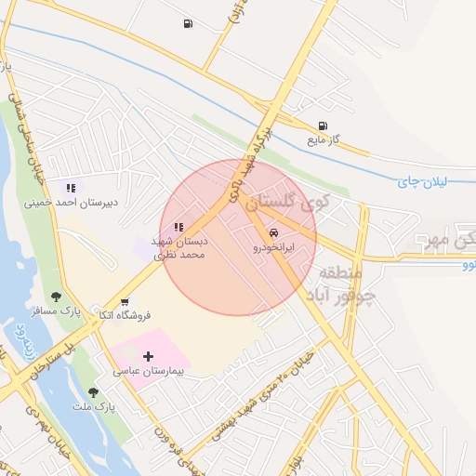The width and height of the screenshot is (476, 476).
Task: Select the پل ستارخان bridge label
Action: click(52, 362)
